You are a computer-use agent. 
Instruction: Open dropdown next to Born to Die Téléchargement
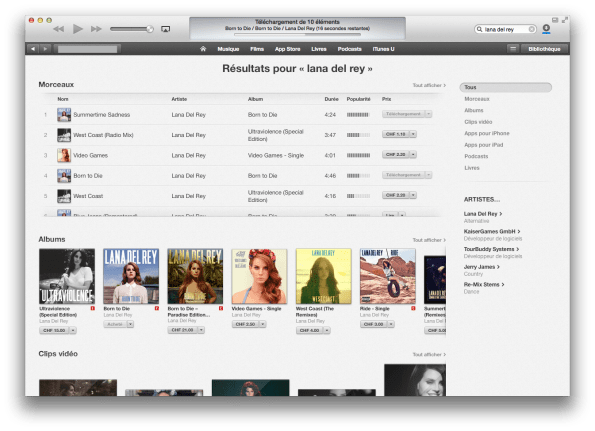428,175
